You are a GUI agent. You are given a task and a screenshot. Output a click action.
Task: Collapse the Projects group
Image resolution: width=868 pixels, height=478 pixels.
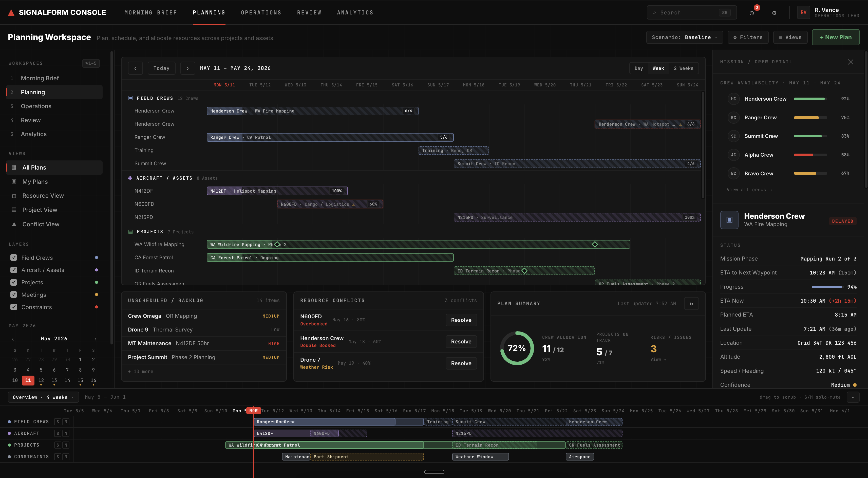point(130,232)
